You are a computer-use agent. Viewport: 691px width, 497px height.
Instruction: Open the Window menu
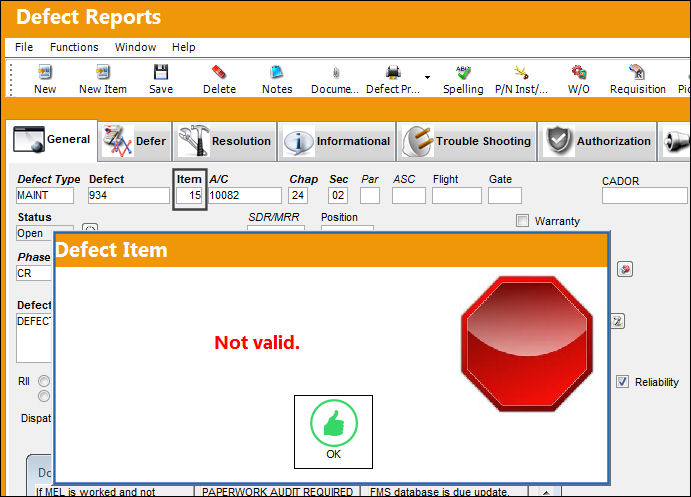(135, 47)
